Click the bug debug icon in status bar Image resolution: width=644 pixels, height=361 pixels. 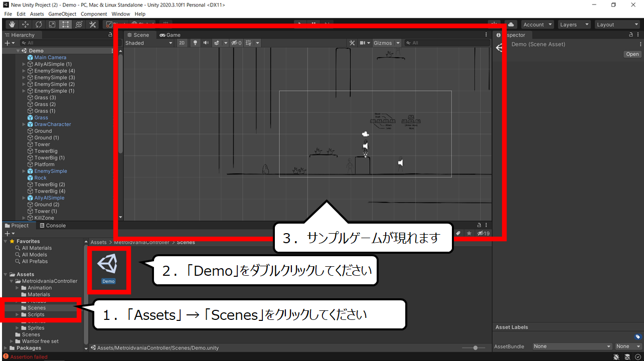point(616,357)
